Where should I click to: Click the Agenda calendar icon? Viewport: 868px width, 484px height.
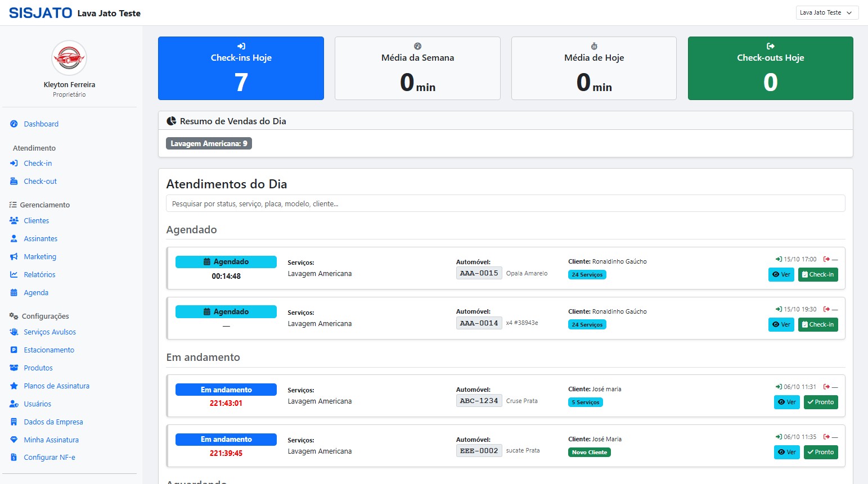coord(14,293)
